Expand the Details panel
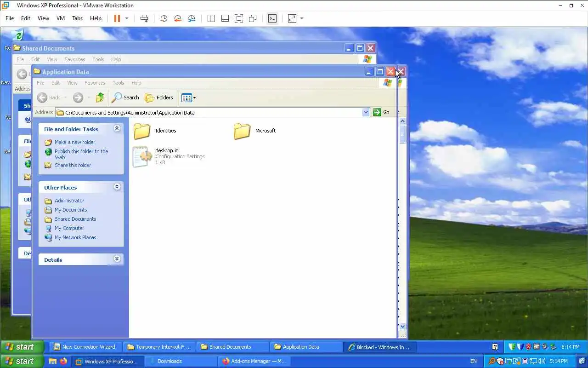The height and width of the screenshot is (368, 588). [117, 259]
